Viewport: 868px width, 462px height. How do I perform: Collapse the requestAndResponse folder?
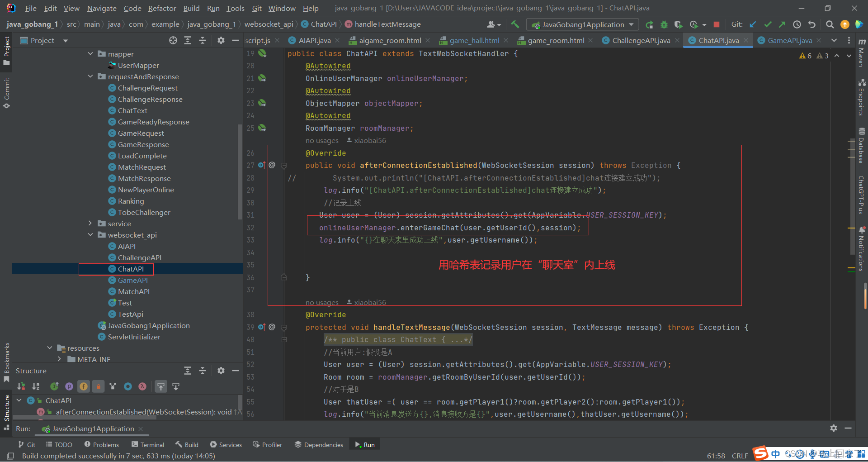tap(90, 76)
